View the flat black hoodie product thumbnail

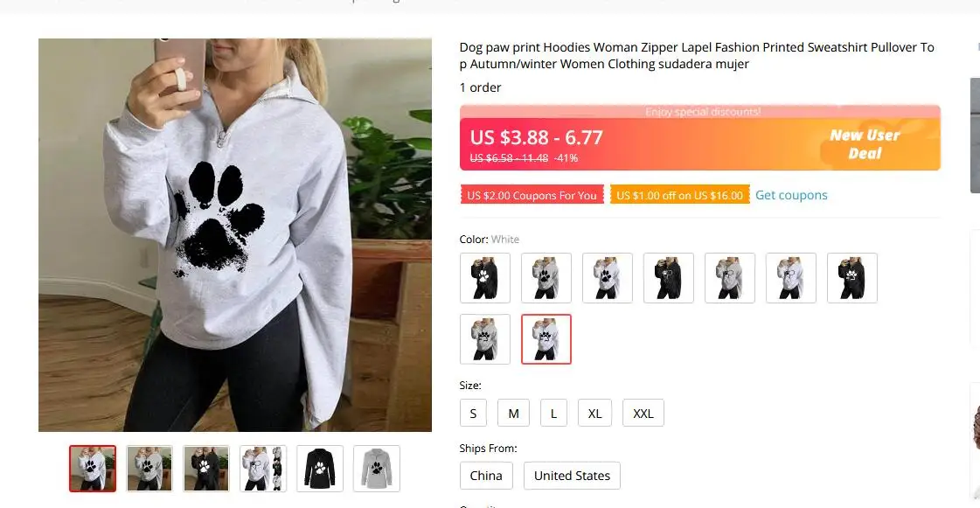320,469
